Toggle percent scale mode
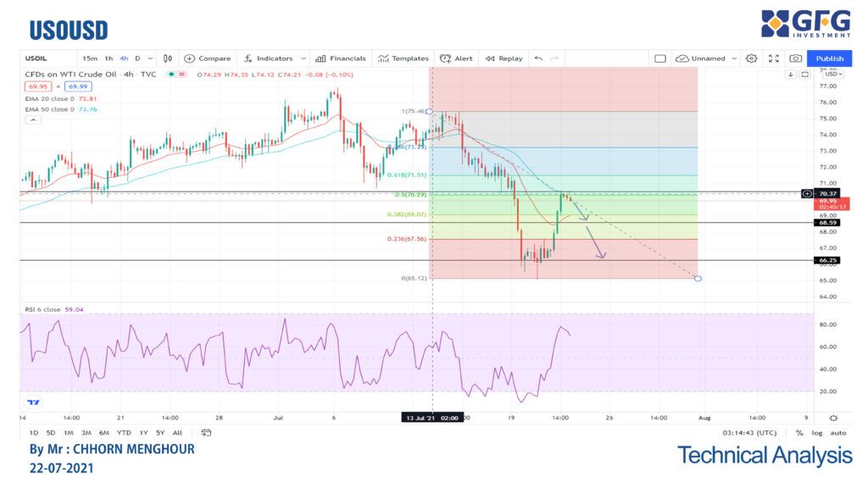This screenshot has height=488, width=868. 798,432
